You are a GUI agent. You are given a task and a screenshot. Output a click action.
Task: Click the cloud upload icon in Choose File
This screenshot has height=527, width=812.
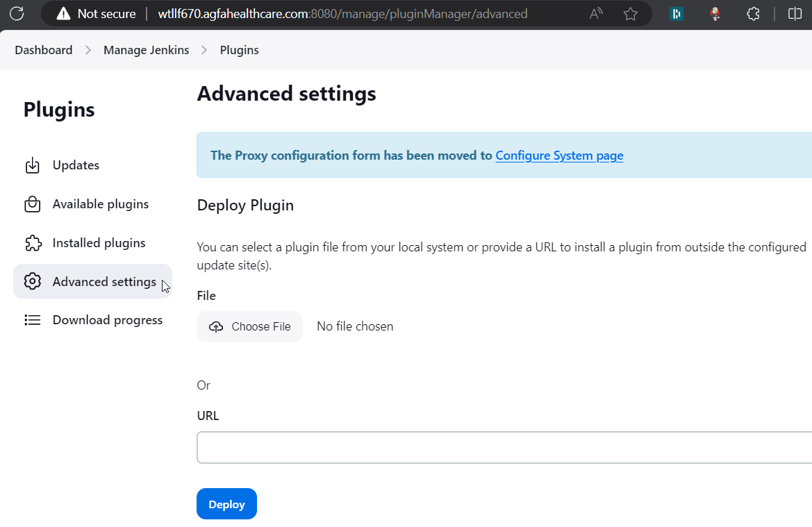(216, 326)
